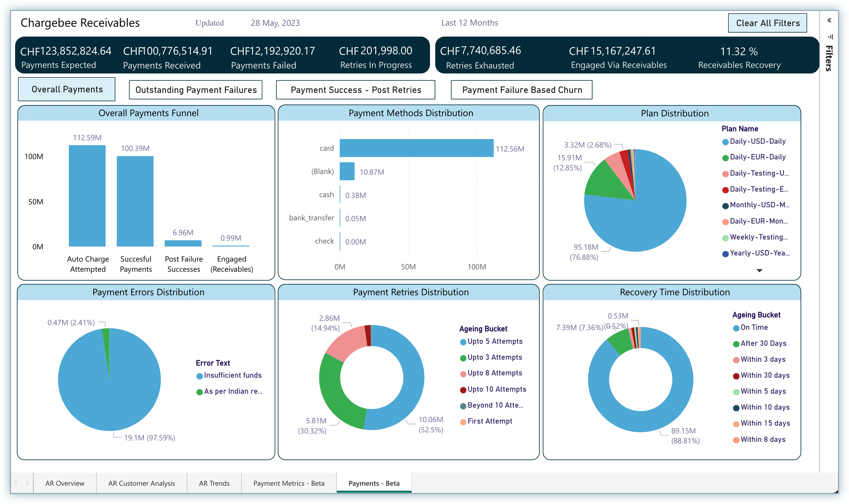Open Payment Failure Based Churn view
The image size is (849, 504).
tap(521, 90)
